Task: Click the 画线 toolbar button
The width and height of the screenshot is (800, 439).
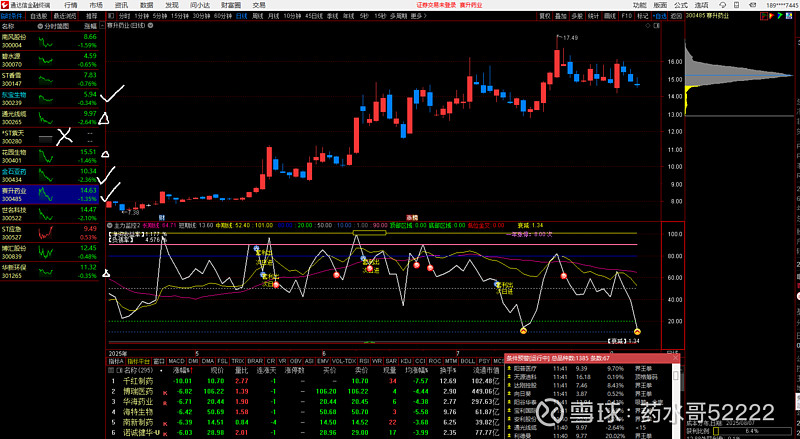Action: click(610, 16)
